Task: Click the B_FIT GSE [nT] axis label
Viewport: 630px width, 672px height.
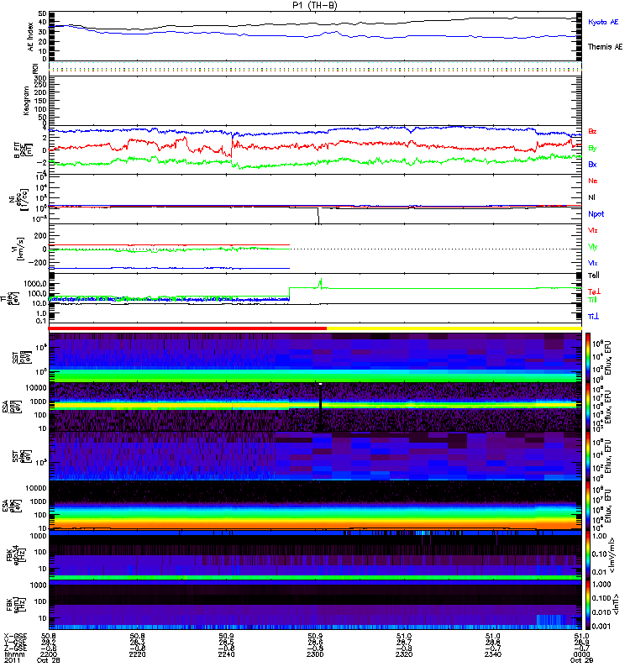Action: tap(23, 150)
